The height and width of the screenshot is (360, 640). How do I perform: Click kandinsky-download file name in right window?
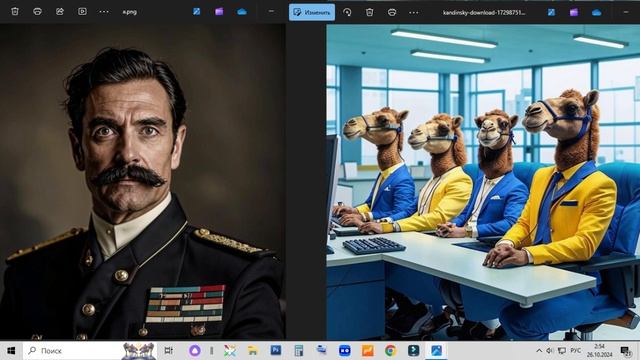click(484, 13)
